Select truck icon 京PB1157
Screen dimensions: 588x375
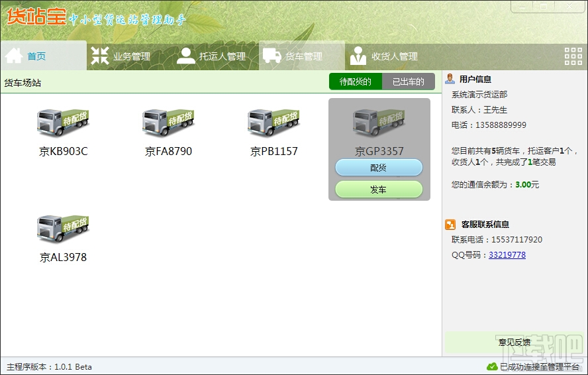tap(273, 123)
